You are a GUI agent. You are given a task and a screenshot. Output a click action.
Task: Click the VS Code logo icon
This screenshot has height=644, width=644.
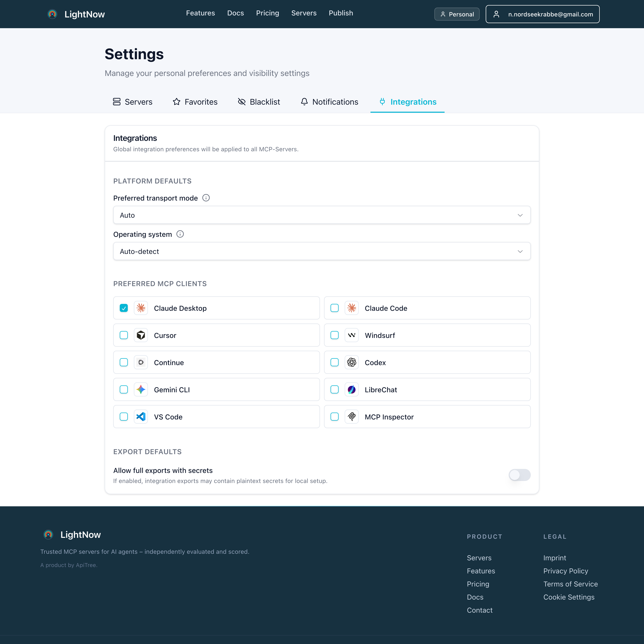tap(141, 417)
